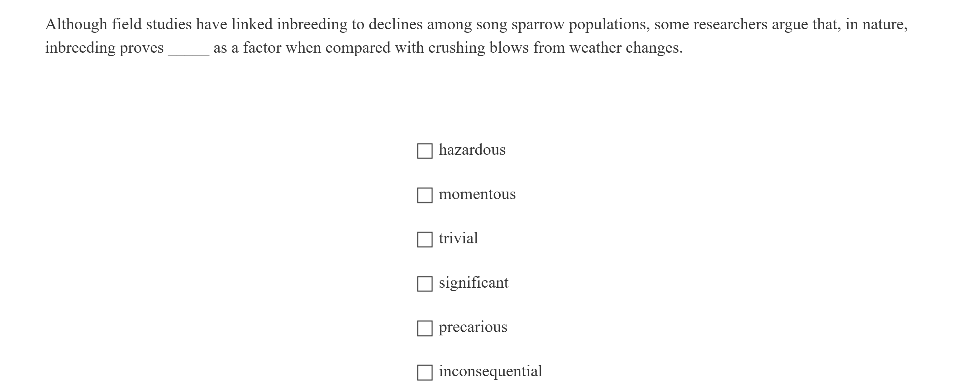Click the phrase 'field studies'
The height and width of the screenshot is (390, 980).
click(151, 24)
